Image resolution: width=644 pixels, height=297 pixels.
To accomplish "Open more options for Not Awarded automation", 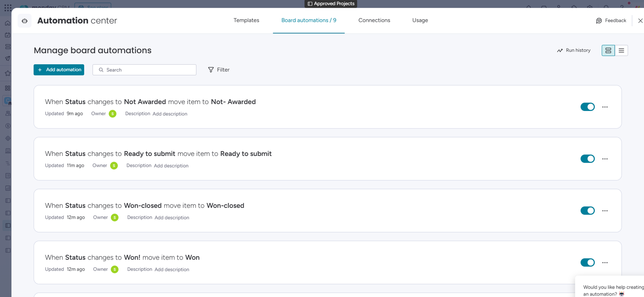I will pyautogui.click(x=605, y=107).
